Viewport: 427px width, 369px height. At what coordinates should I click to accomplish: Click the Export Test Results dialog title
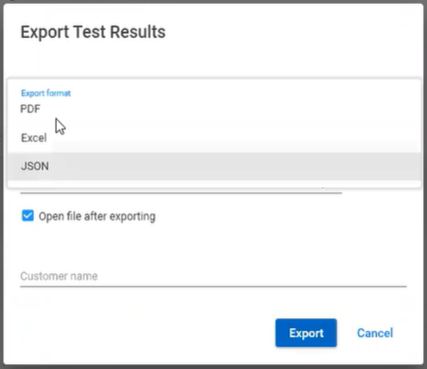click(x=93, y=32)
